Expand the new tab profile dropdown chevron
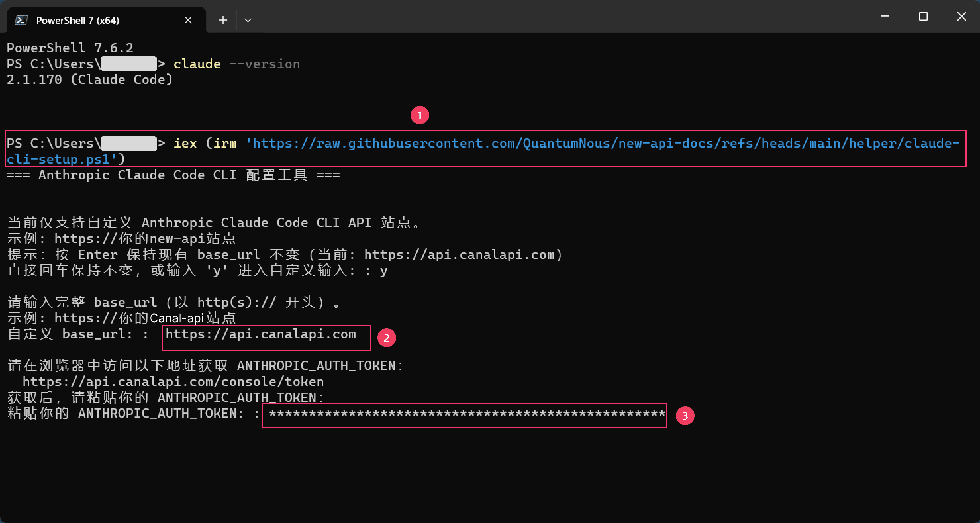The height and width of the screenshot is (523, 980). pos(248,20)
